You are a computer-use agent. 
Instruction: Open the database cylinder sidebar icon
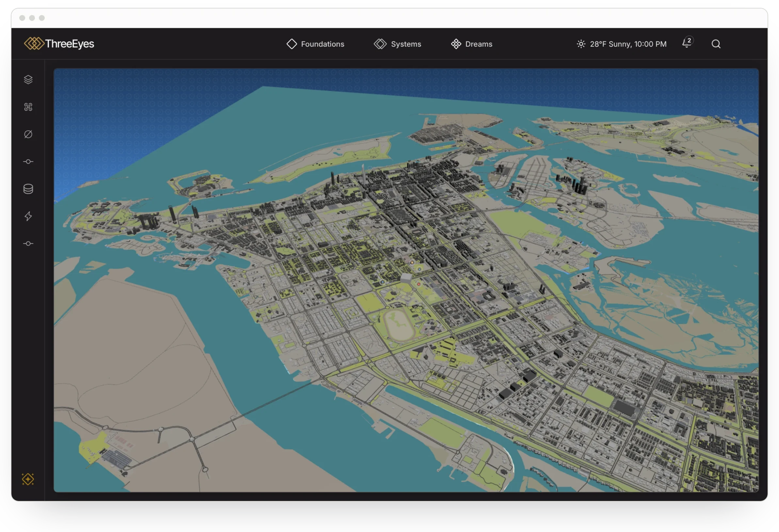pyautogui.click(x=28, y=189)
